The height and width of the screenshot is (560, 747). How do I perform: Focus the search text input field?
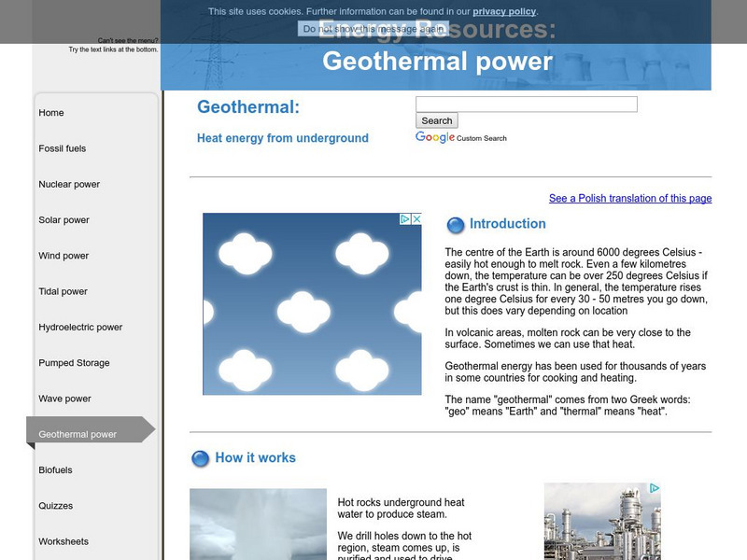526,105
